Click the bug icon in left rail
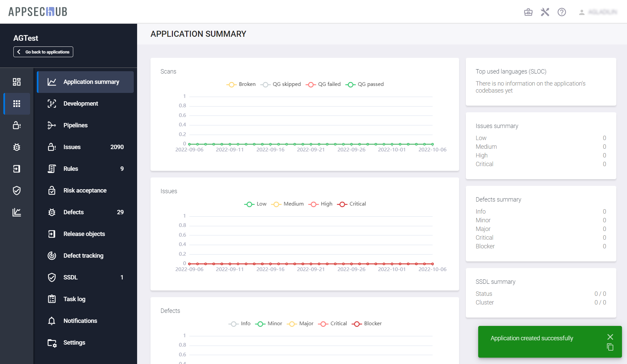Screen dimensions: 627x364 point(17,147)
